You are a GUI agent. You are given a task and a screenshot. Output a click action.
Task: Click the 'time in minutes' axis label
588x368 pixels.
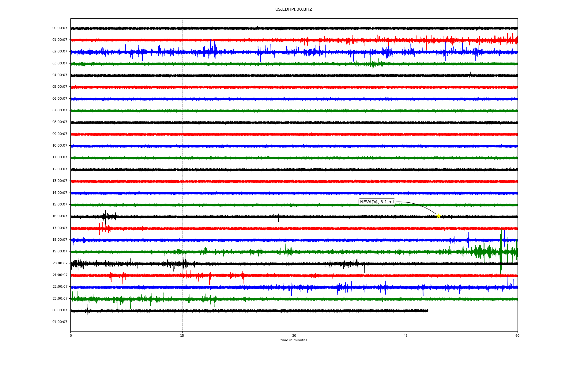coord(294,340)
